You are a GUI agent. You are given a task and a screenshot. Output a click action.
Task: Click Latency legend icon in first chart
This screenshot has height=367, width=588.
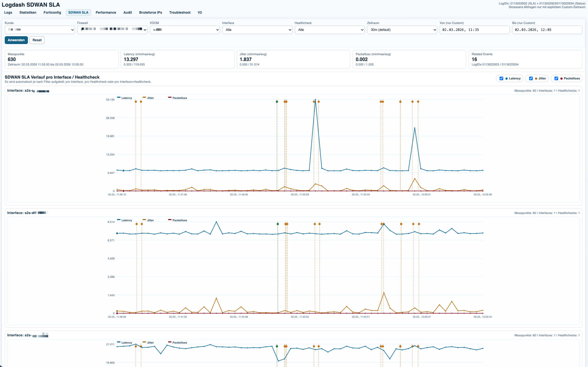click(119, 98)
